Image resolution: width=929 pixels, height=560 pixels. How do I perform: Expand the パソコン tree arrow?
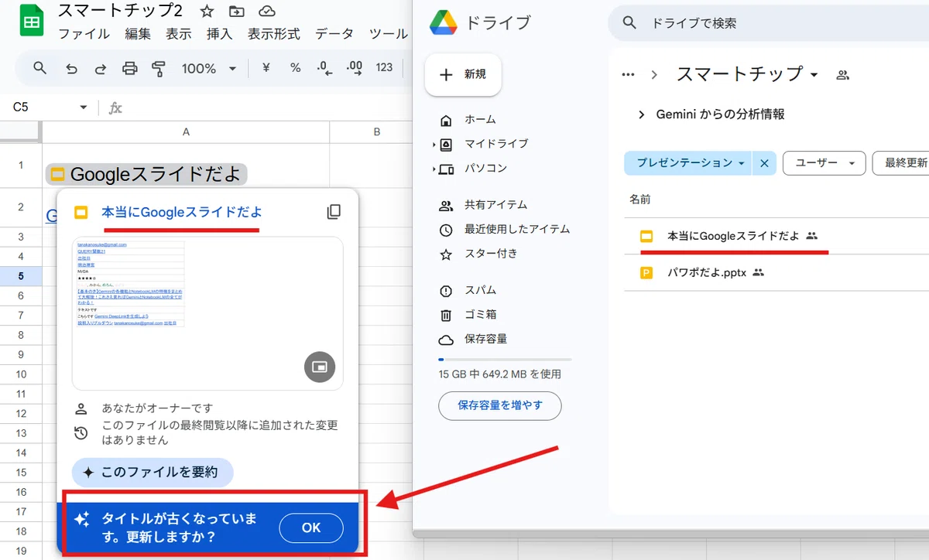434,169
